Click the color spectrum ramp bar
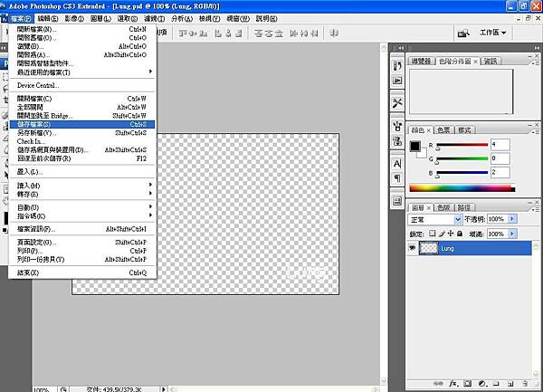Viewport: 543px width, 392px height. click(462, 188)
